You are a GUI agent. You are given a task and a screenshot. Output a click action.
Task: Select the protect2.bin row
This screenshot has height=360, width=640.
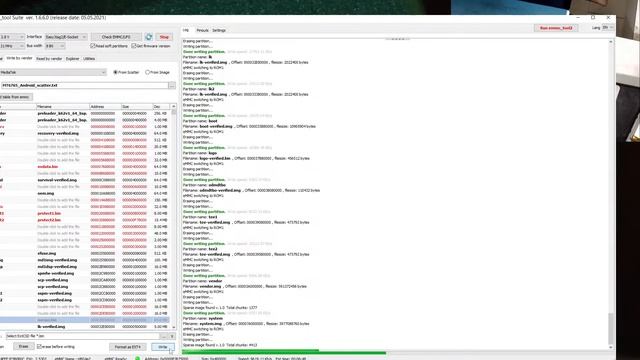pyautogui.click(x=84, y=220)
